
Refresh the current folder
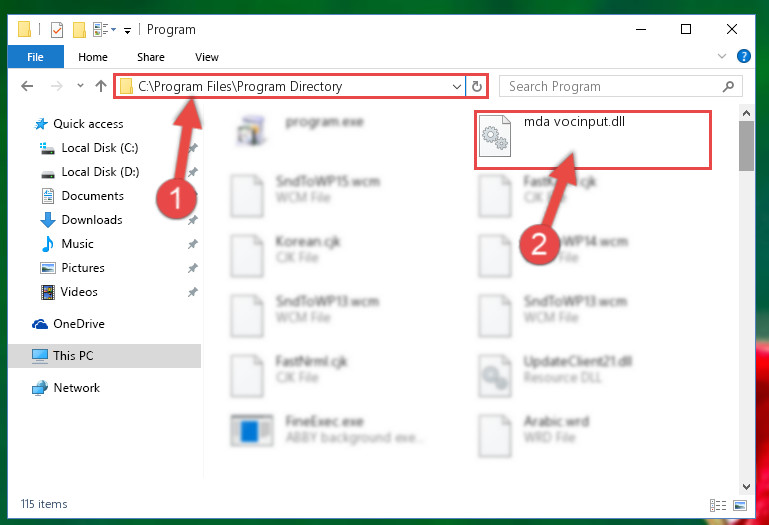pyautogui.click(x=477, y=87)
